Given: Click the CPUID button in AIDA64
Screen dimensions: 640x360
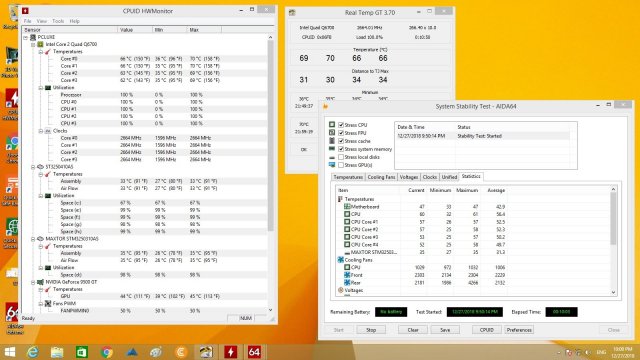Looking at the screenshot, I should [487, 330].
